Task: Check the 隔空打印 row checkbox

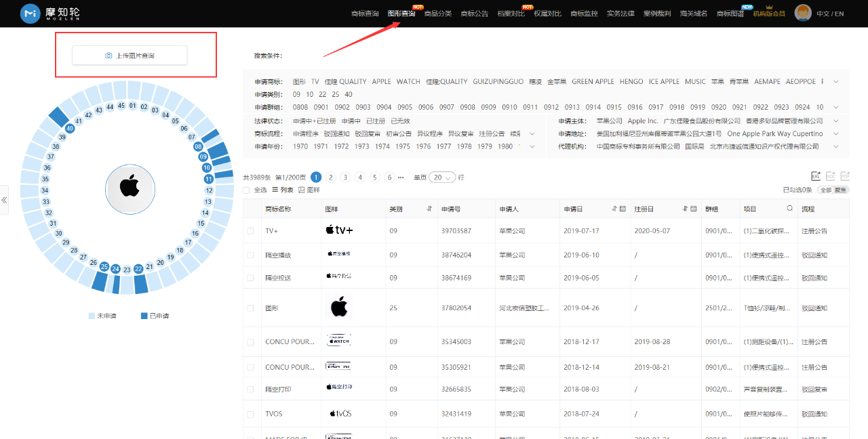Action: click(x=250, y=390)
